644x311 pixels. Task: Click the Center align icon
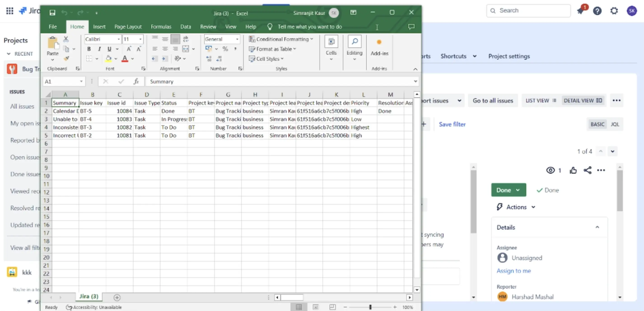(165, 49)
